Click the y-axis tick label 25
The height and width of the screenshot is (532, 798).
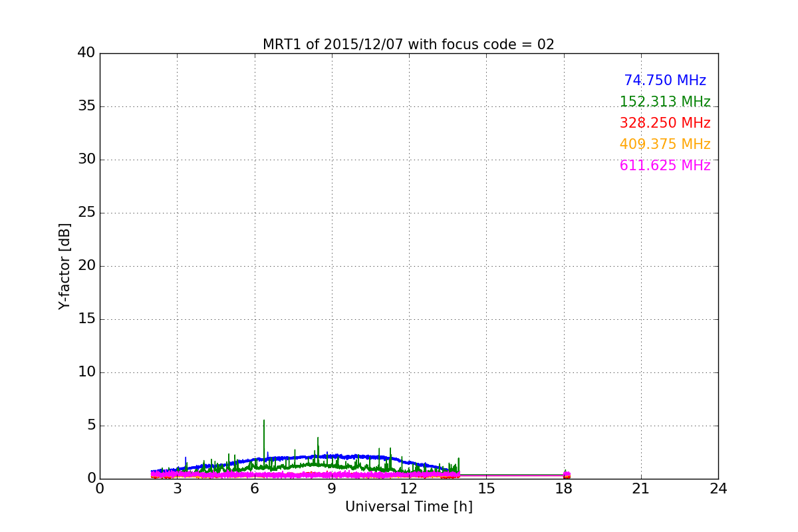[x=86, y=213]
